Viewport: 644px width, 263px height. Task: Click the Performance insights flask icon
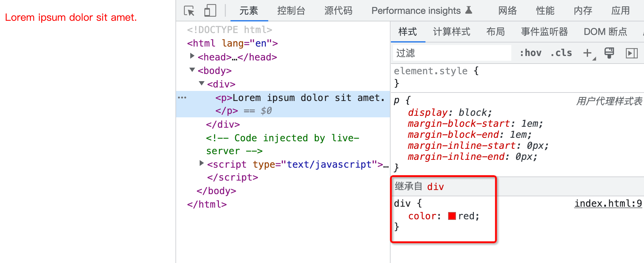point(469,10)
